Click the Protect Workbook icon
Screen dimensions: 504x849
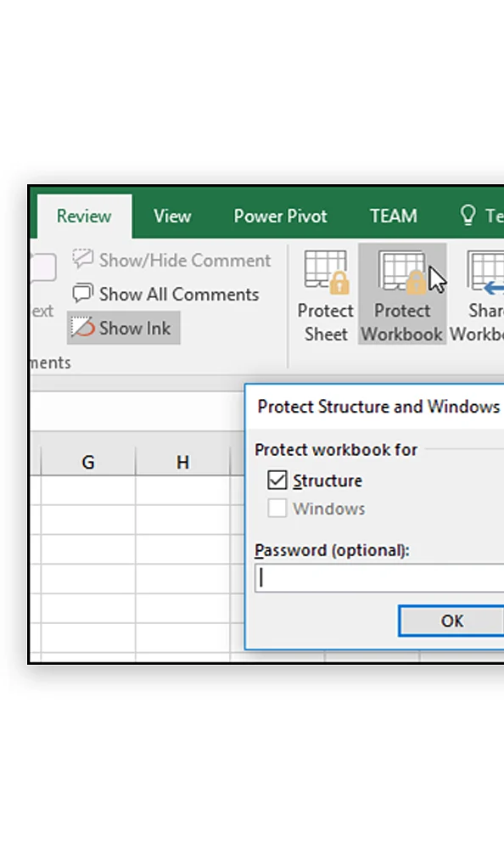pos(401,272)
